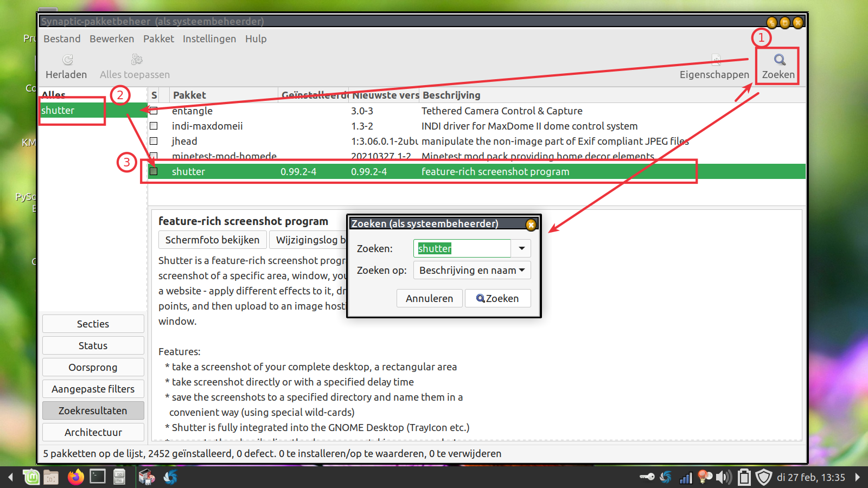This screenshot has width=868, height=488.
Task: Sort by the Nieuwste versie column header
Action: tap(384, 95)
